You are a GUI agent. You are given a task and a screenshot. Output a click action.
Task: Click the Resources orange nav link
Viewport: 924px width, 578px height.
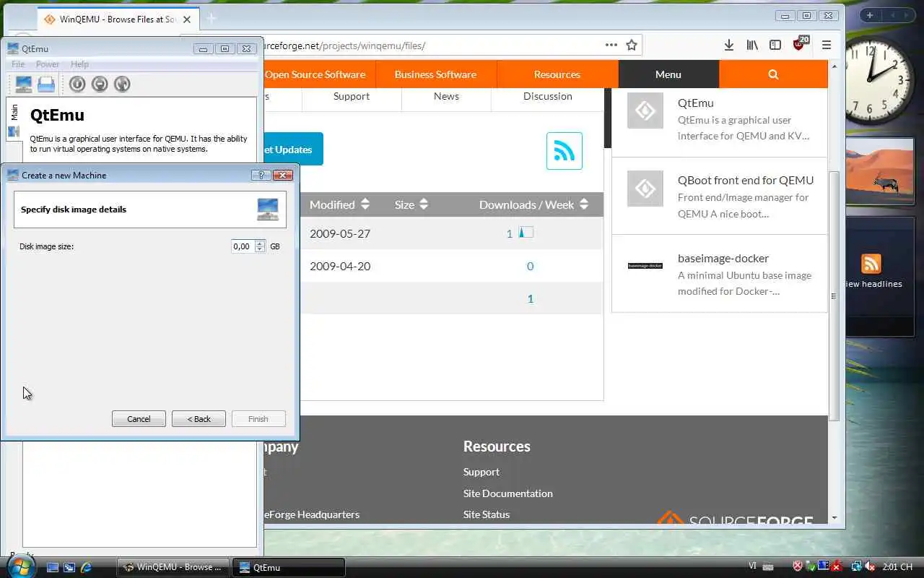tap(557, 74)
